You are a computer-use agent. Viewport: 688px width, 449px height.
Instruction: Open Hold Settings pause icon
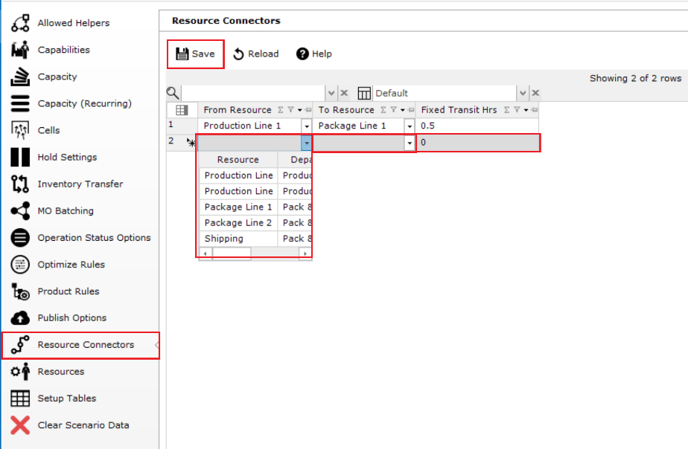[x=20, y=157]
